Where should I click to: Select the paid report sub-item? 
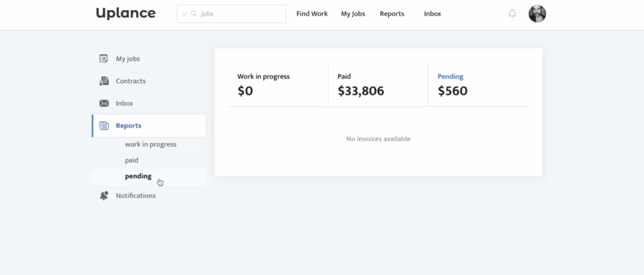(132, 160)
